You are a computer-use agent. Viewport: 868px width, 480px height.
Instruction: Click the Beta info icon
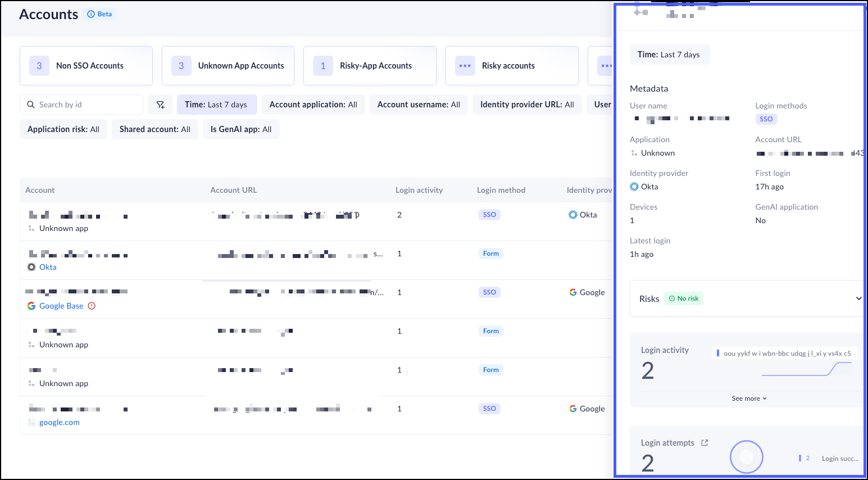pos(91,14)
